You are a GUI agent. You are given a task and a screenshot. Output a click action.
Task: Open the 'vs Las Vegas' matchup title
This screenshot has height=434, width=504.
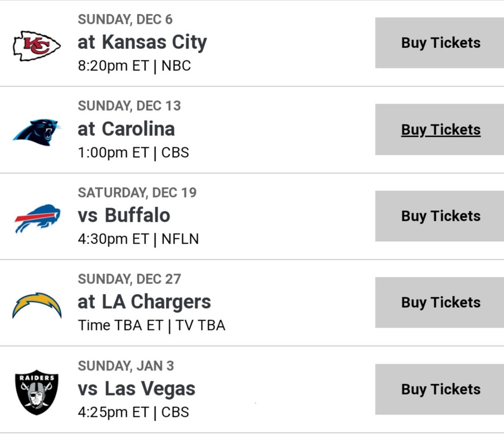(x=137, y=389)
